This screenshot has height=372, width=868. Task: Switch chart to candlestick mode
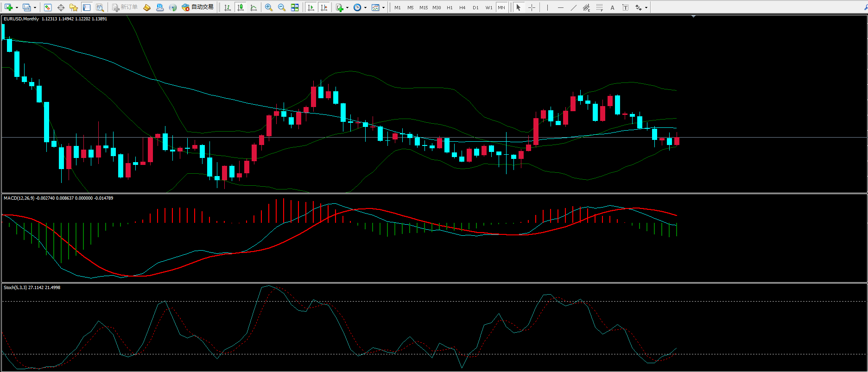pos(241,7)
